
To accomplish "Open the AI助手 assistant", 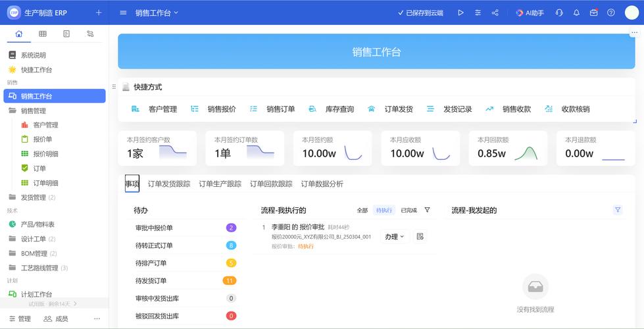I will coord(530,13).
